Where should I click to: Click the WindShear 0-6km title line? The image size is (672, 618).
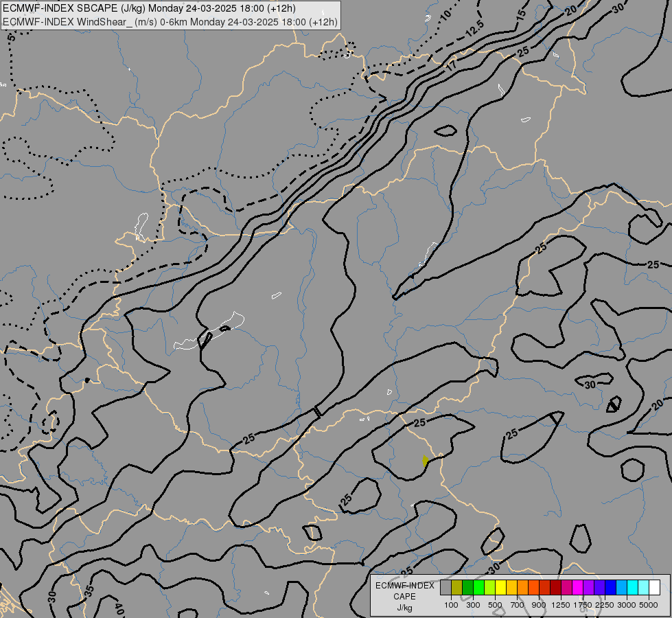point(170,22)
